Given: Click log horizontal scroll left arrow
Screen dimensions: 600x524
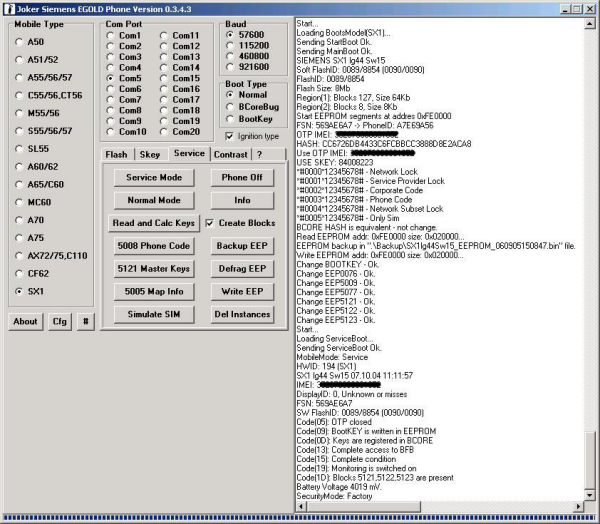Looking at the screenshot, I should (x=301, y=506).
